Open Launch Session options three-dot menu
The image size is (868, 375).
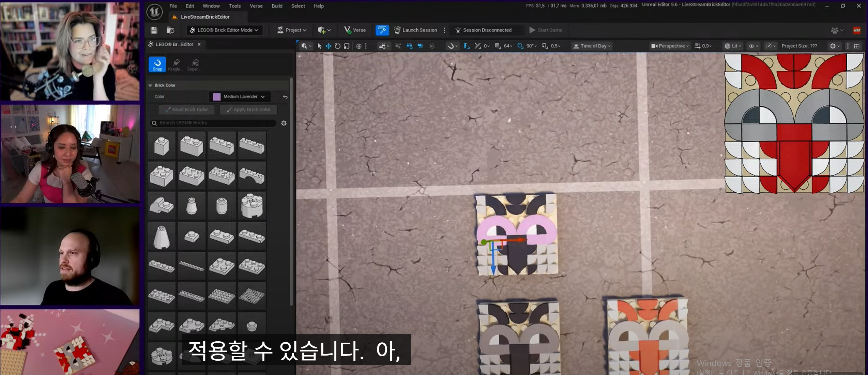click(444, 30)
